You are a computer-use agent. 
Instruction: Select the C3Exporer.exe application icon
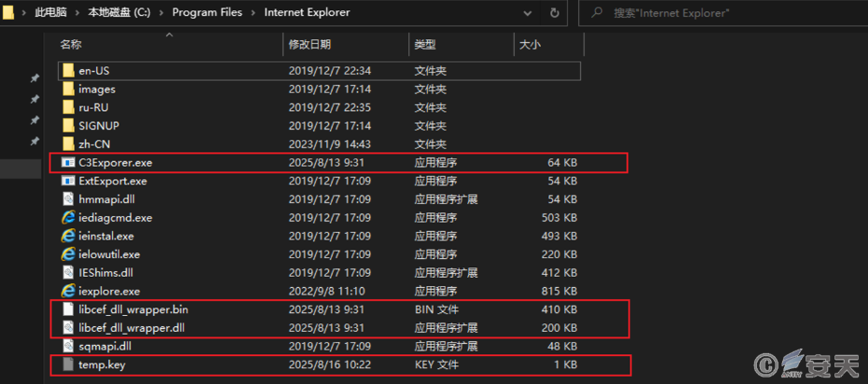click(68, 163)
